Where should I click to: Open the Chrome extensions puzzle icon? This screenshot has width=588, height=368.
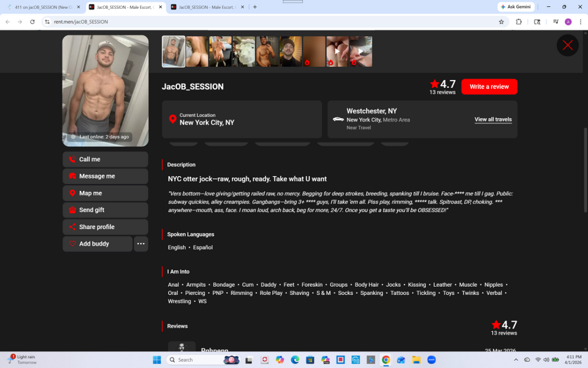pyautogui.click(x=519, y=22)
